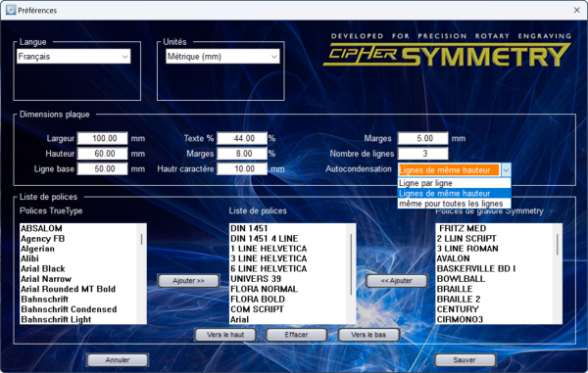Click the Sauver button
Screen dimensions: 588x373
coord(465,360)
